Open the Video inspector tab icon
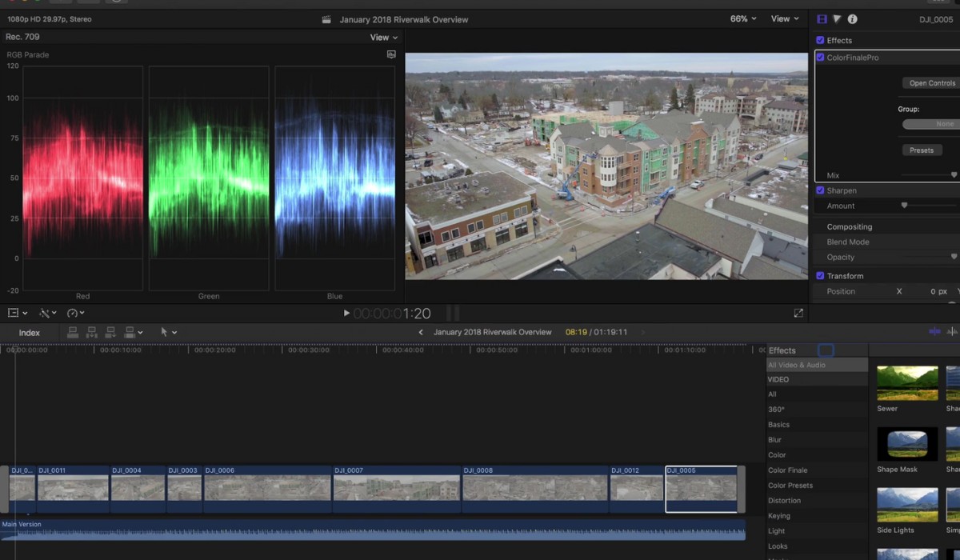 [x=822, y=19]
